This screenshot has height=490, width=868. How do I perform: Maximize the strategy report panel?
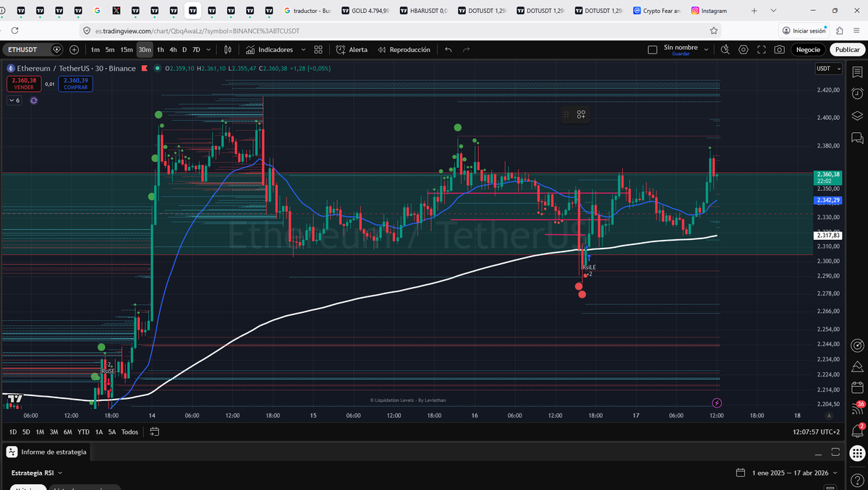pos(836,452)
